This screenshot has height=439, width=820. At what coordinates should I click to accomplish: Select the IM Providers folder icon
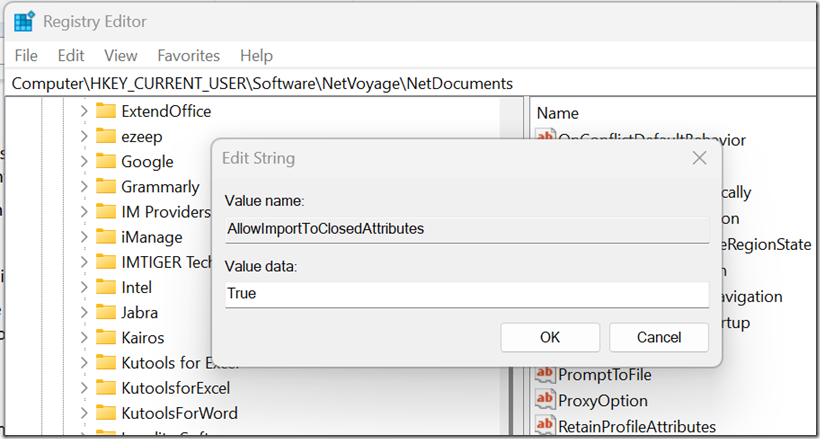[106, 211]
